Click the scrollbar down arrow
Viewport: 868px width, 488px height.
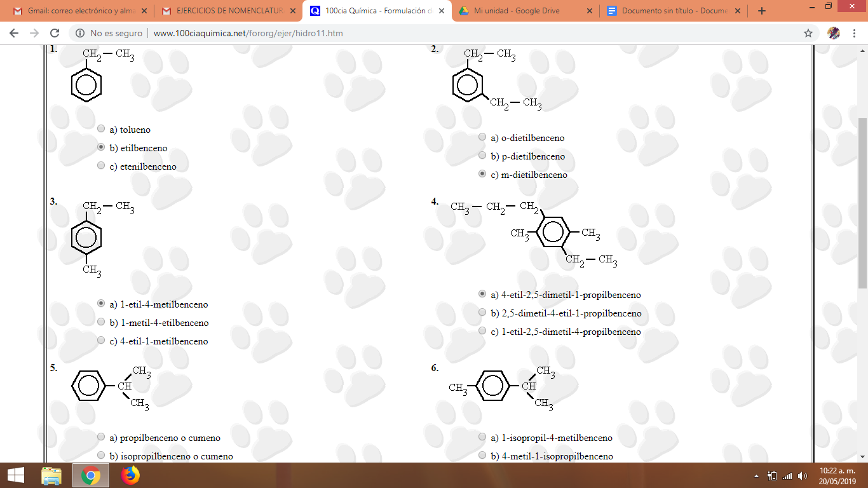pos(862,457)
